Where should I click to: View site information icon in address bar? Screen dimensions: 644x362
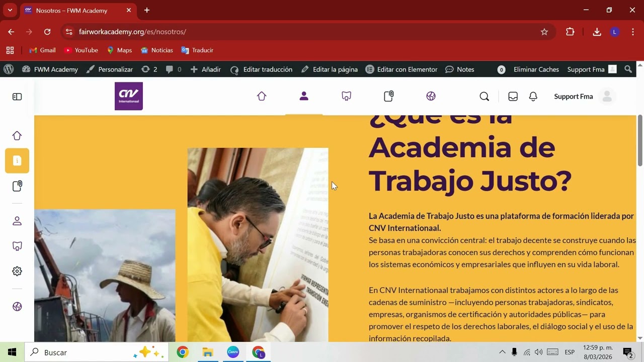pyautogui.click(x=69, y=32)
